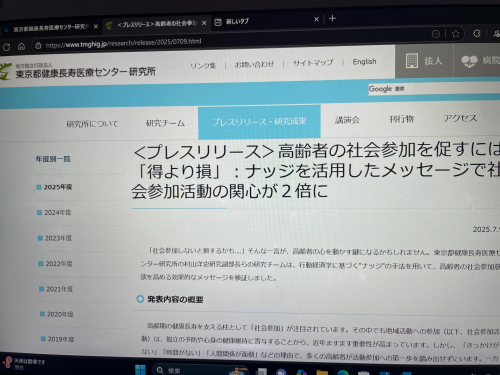This screenshot has width=500, height=375.
Task: Click the Google site search field
Action: point(434,89)
